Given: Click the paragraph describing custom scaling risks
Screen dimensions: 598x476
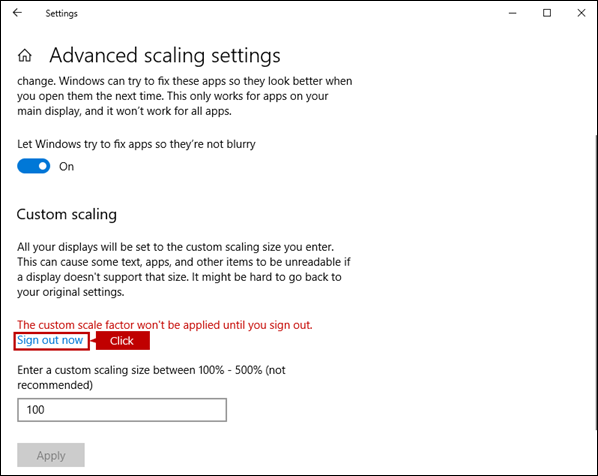Looking at the screenshot, I should [184, 269].
